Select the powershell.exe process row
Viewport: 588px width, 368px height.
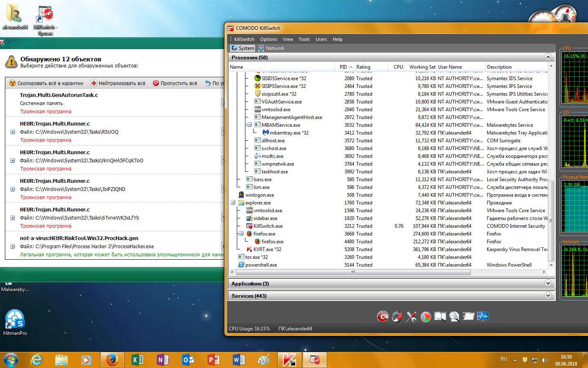[x=261, y=265]
